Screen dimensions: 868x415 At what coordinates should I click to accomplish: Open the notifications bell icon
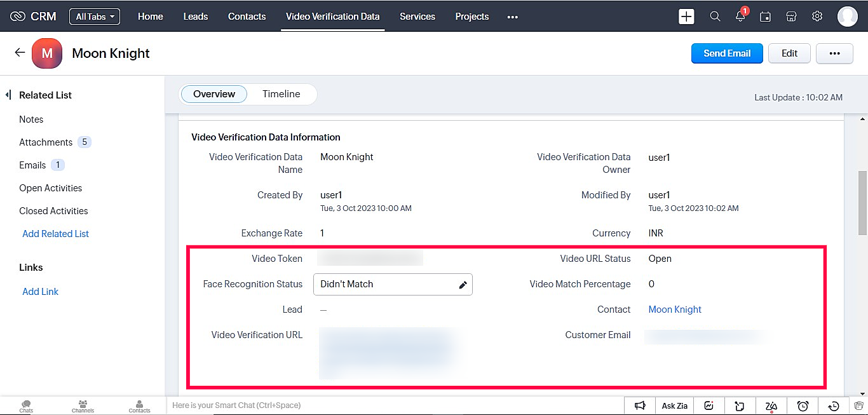740,17
